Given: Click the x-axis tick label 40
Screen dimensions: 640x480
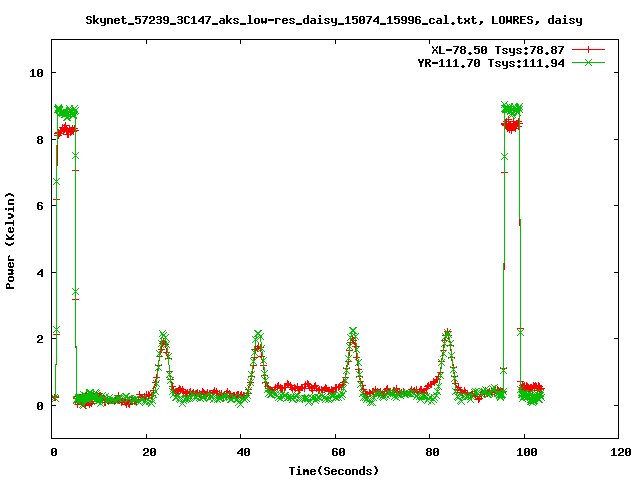Looking at the screenshot, I should click(x=243, y=452).
